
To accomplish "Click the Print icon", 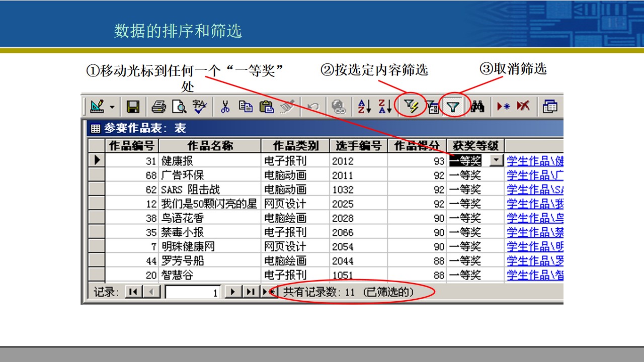I will coord(159,107).
